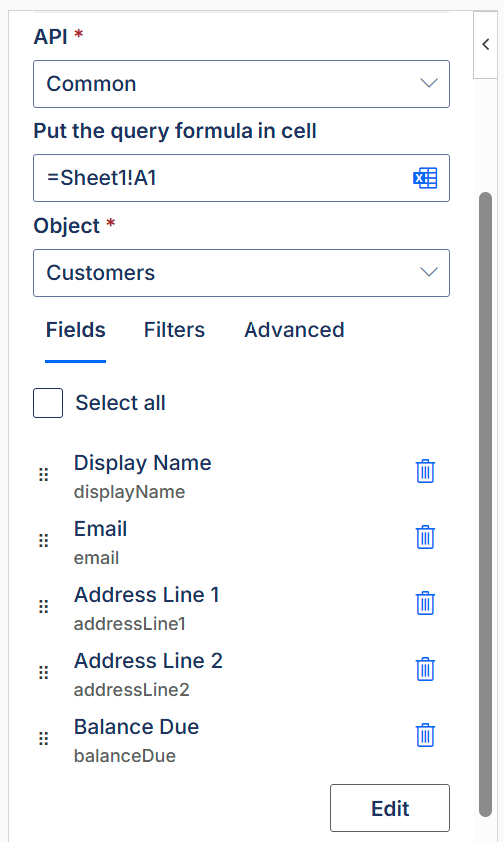Click the Address Line 1 drag handle
Image resolution: width=504 pixels, height=842 pixels.
coord(44,607)
